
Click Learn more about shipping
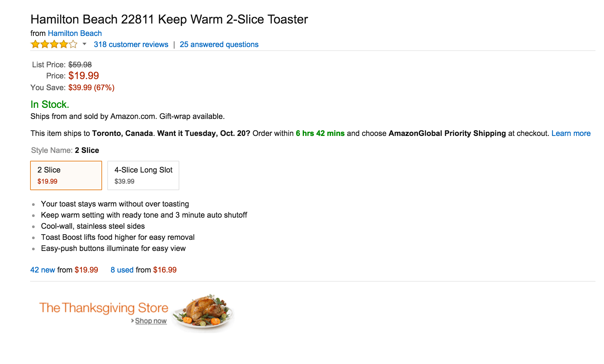click(x=571, y=133)
